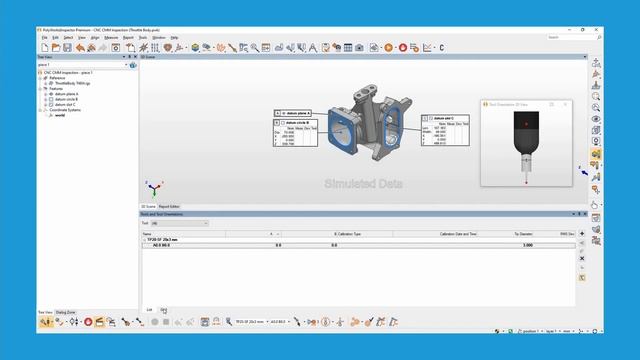
Task: Click the orange play sequence icon
Action: tap(389, 48)
